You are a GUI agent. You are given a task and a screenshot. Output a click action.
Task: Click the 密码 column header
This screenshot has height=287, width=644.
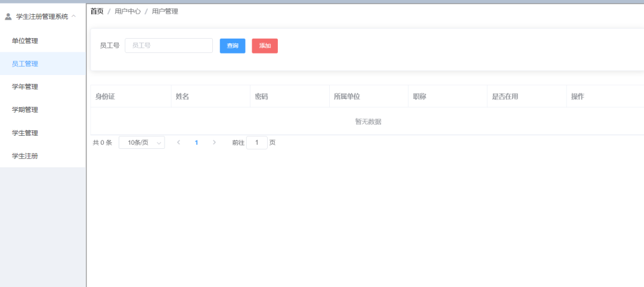point(290,96)
